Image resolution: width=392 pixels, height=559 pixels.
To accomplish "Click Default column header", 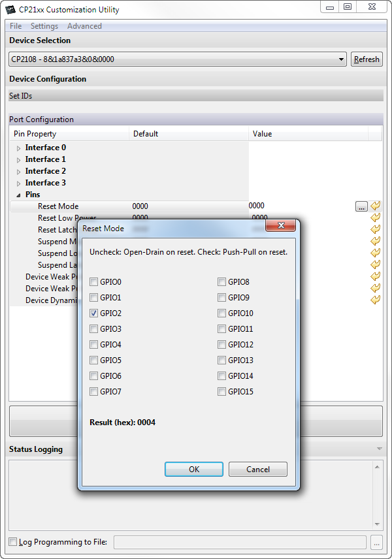I will [189, 134].
